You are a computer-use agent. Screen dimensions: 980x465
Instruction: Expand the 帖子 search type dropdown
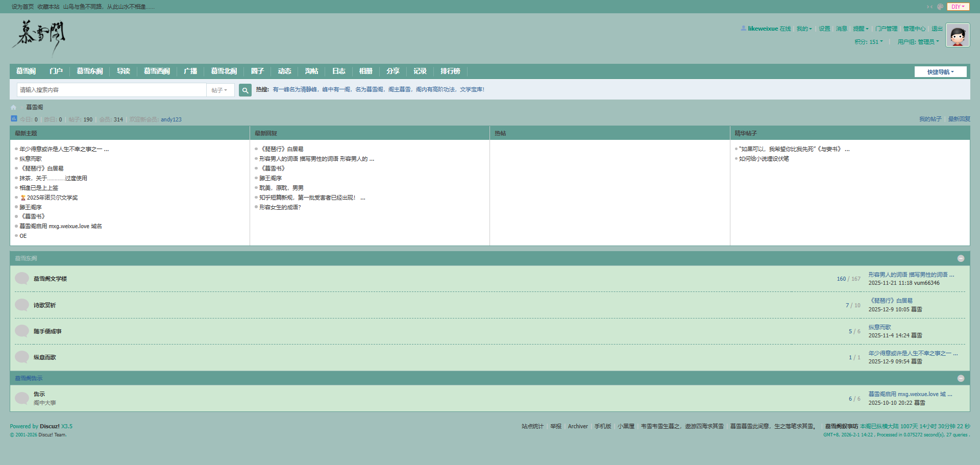[x=219, y=90]
